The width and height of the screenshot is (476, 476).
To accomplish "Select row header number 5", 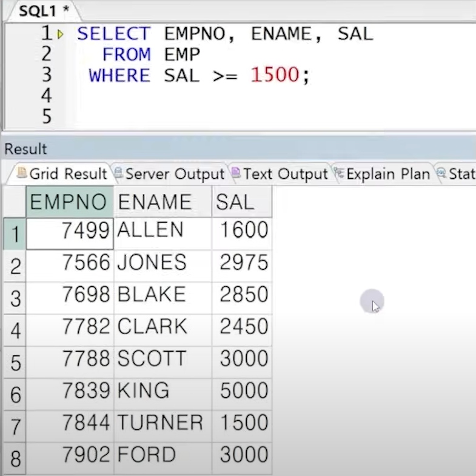I will click(x=15, y=363).
